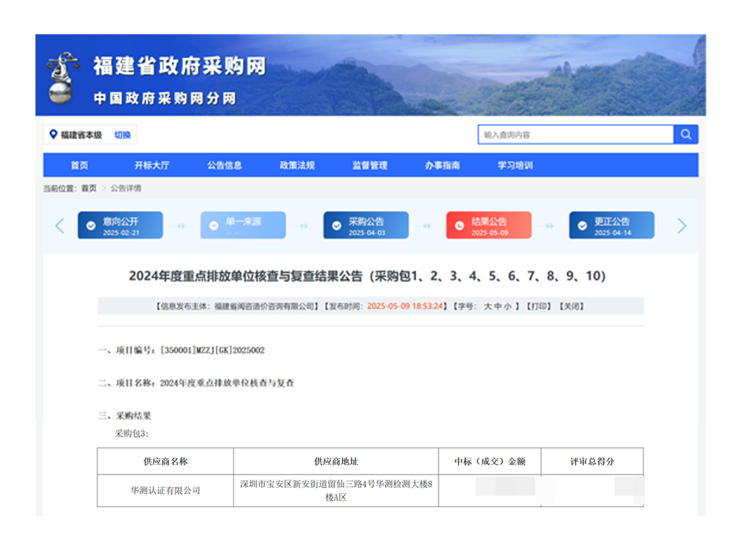Viewport: 746px width, 560px height.
Task: Click the check icon in 采购公告 card
Action: 337,226
